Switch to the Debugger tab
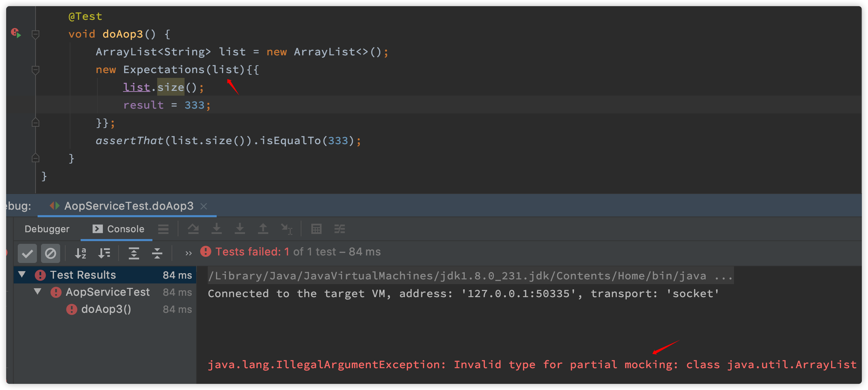This screenshot has width=868, height=390. coord(47,229)
